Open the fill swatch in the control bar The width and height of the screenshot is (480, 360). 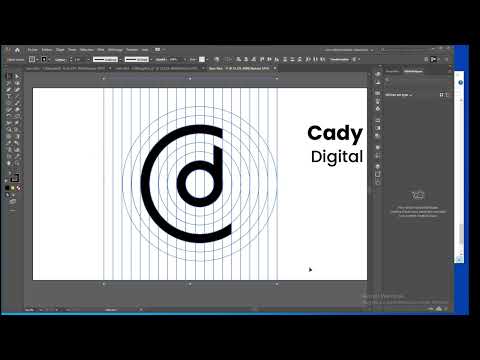pyautogui.click(x=32, y=59)
